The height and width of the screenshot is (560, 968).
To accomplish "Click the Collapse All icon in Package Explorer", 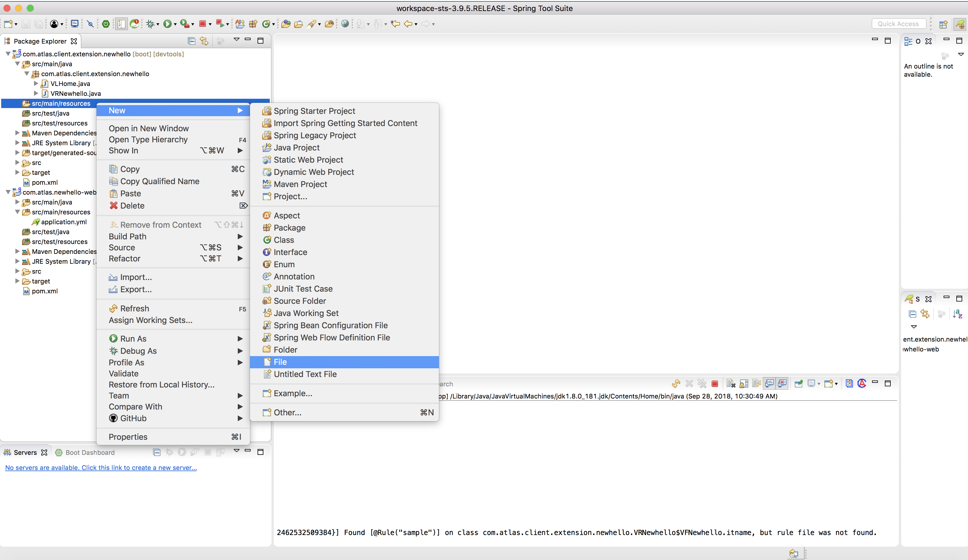I will coord(191,41).
